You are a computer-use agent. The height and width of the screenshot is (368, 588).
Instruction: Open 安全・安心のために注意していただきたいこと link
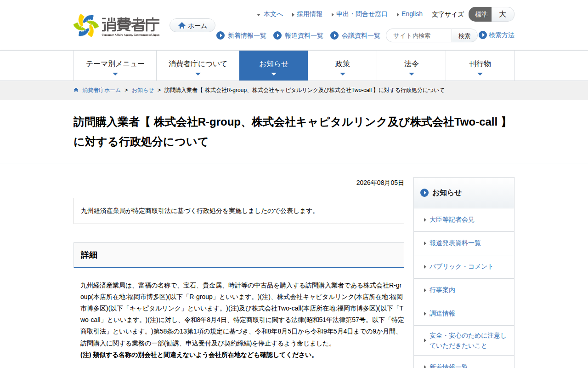click(464, 340)
